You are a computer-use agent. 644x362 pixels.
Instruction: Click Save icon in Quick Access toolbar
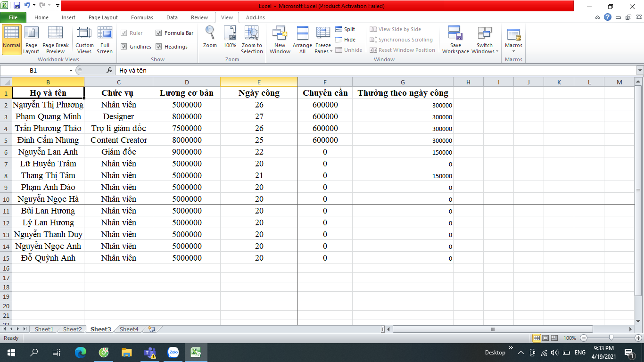pos(17,6)
